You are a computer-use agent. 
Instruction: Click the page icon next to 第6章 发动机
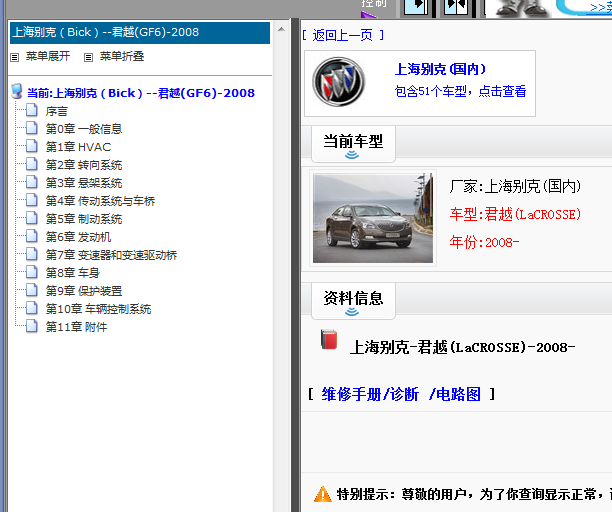coord(32,236)
